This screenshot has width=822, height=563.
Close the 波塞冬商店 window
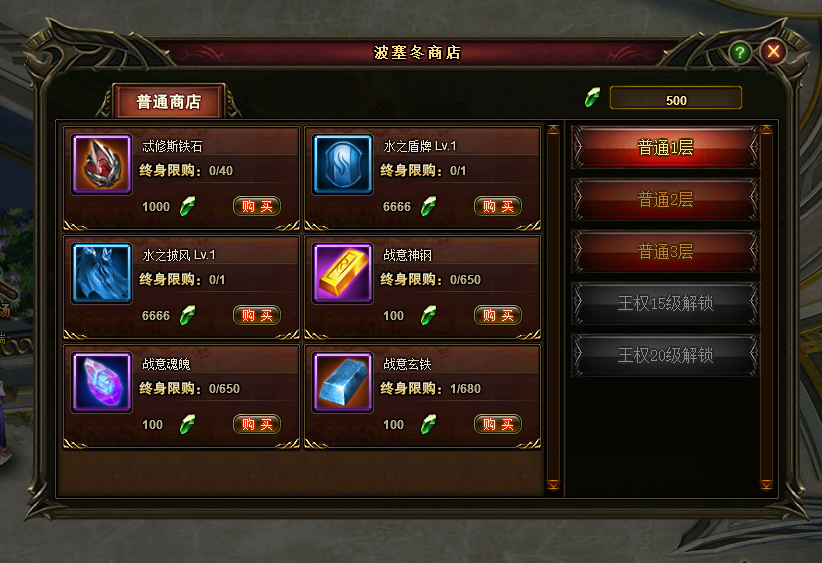click(773, 51)
